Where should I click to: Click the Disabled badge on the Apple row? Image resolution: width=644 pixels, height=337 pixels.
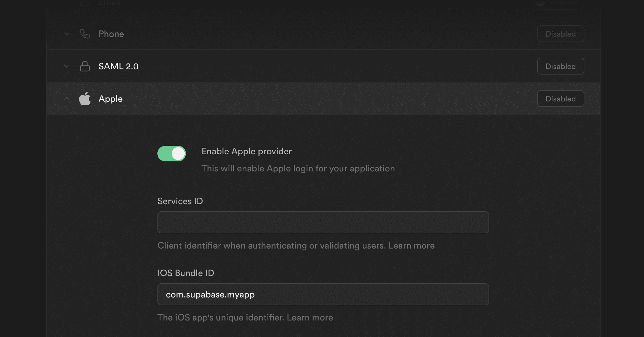pyautogui.click(x=560, y=99)
